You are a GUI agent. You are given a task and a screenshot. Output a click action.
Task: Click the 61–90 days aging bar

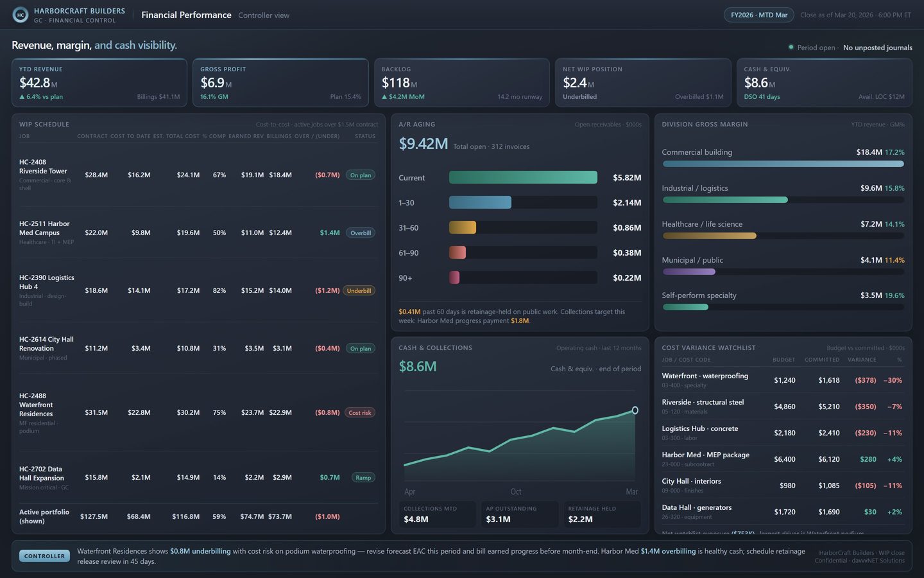click(x=458, y=252)
